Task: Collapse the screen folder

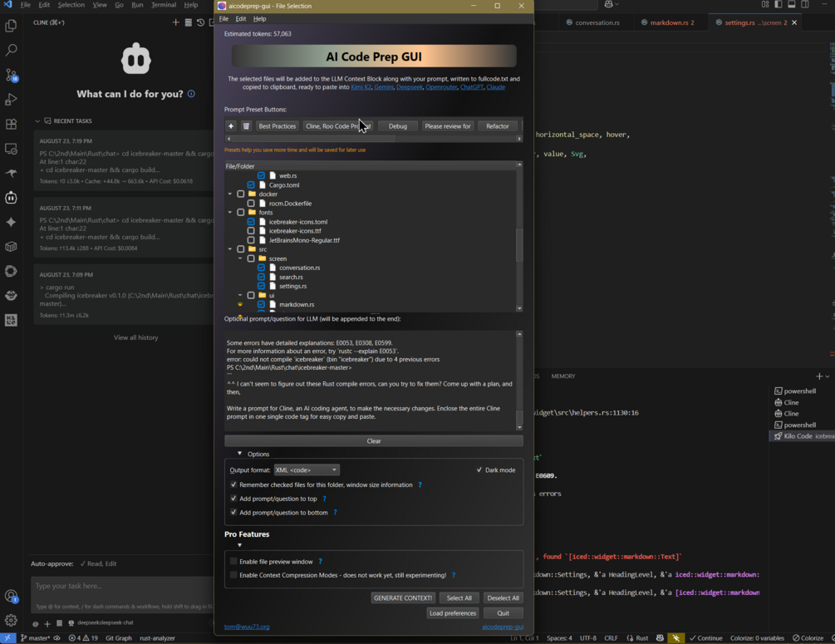Action: pyautogui.click(x=240, y=258)
